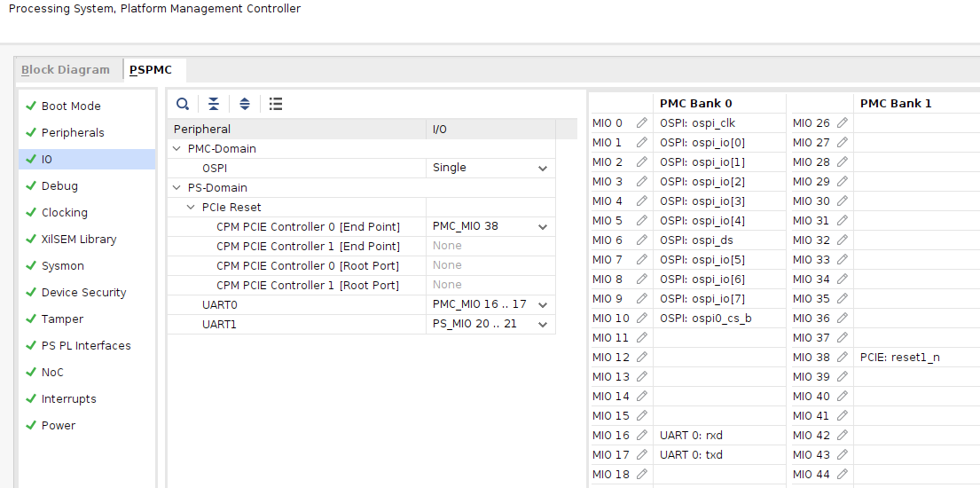Switch to the Block Diagram tab
The image size is (980, 488).
coord(66,70)
